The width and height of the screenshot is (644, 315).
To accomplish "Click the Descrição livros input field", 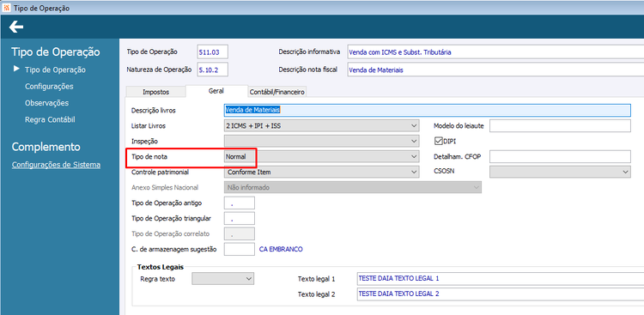I will [427, 110].
